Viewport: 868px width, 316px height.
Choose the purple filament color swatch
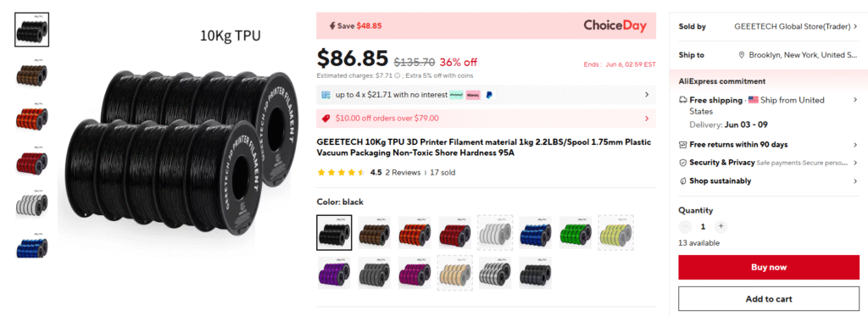click(334, 272)
